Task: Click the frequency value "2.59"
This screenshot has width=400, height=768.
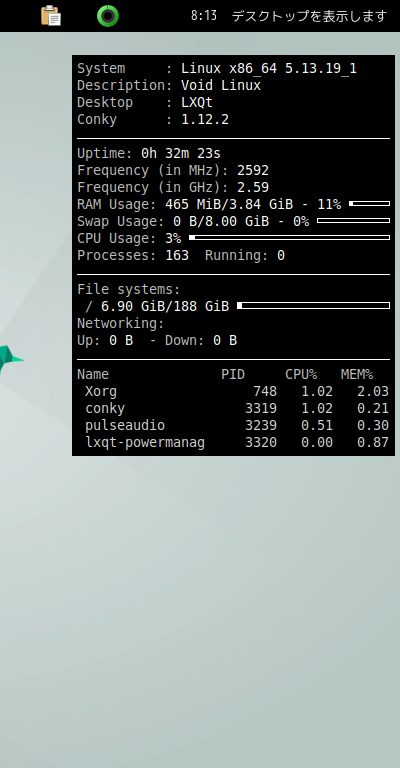Action: pyautogui.click(x=253, y=188)
